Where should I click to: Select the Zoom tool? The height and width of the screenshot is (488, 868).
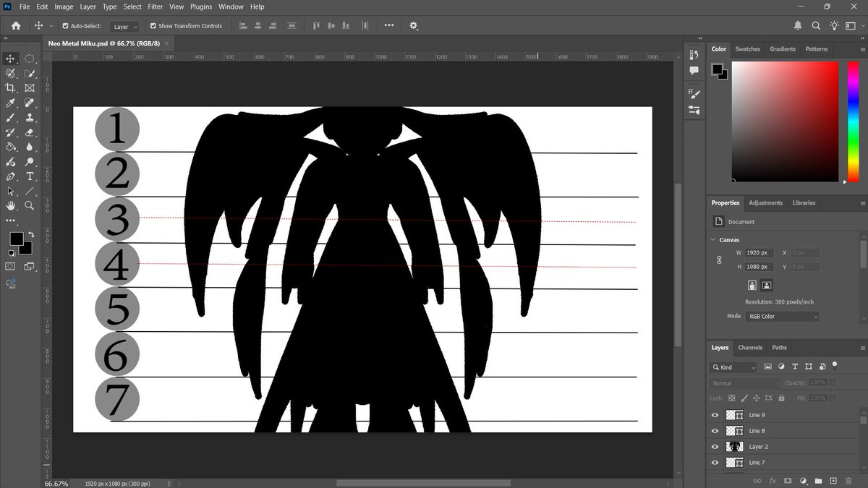[30, 205]
